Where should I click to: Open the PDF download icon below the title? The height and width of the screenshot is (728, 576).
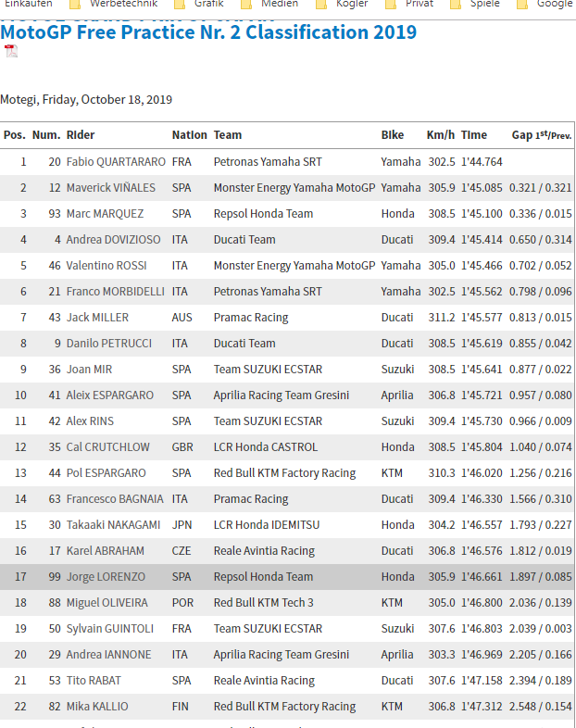pyautogui.click(x=11, y=51)
